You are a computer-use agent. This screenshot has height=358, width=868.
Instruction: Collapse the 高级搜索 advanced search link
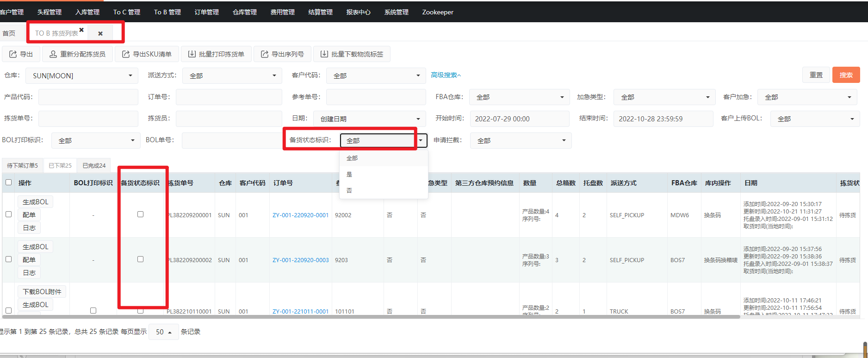click(x=446, y=75)
